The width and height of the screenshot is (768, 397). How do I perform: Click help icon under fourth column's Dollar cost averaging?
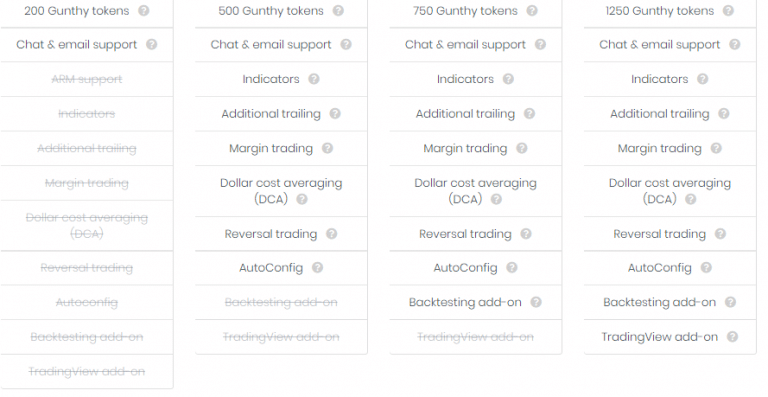(690, 199)
